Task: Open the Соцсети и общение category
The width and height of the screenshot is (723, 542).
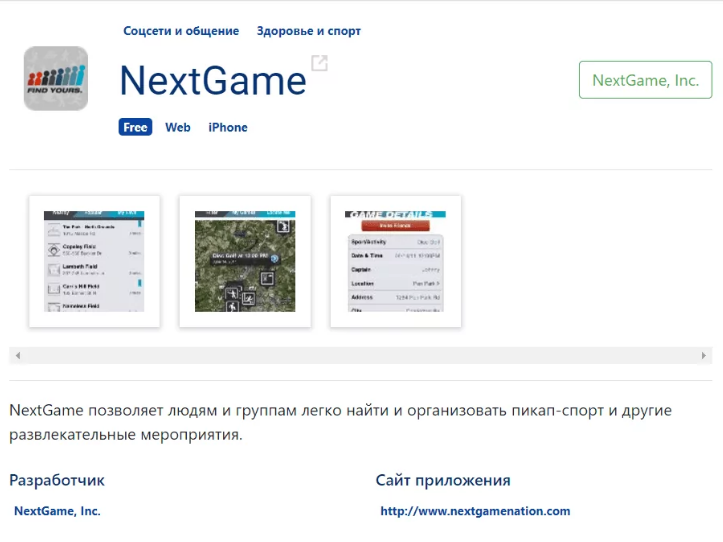Action: point(181,31)
